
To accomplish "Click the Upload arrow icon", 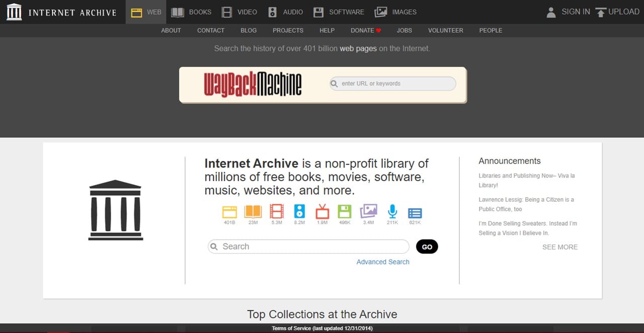I will pos(601,12).
